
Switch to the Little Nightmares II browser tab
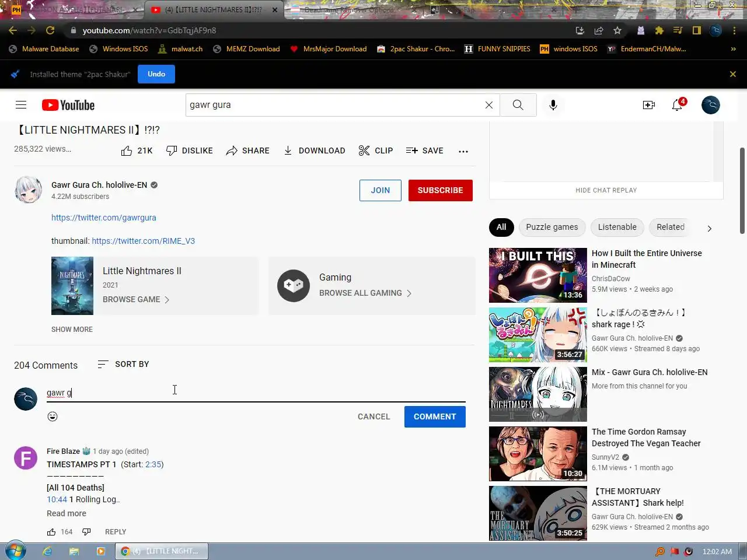(214, 10)
